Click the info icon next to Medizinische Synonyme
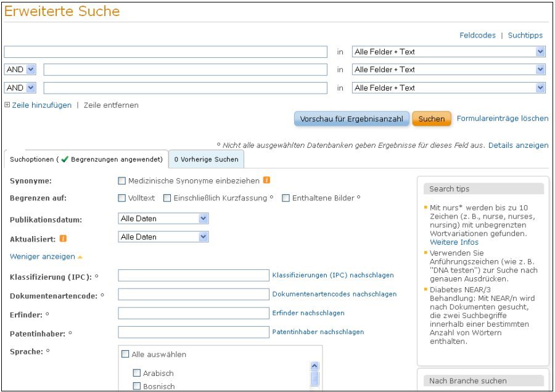Image resolution: width=555 pixels, height=392 pixels. point(266,181)
